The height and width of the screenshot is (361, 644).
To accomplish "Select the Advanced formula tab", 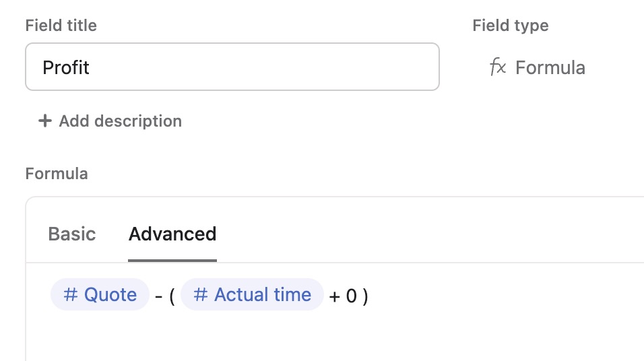I will point(172,234).
